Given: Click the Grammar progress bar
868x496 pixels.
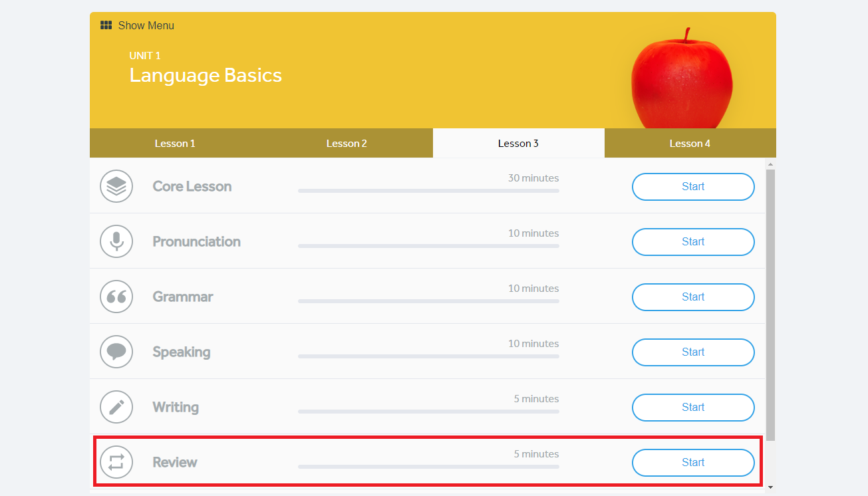Looking at the screenshot, I should pyautogui.click(x=428, y=301).
